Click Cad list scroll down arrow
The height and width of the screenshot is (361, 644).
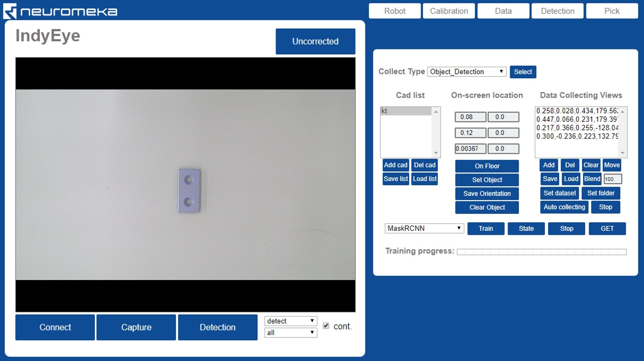436,153
